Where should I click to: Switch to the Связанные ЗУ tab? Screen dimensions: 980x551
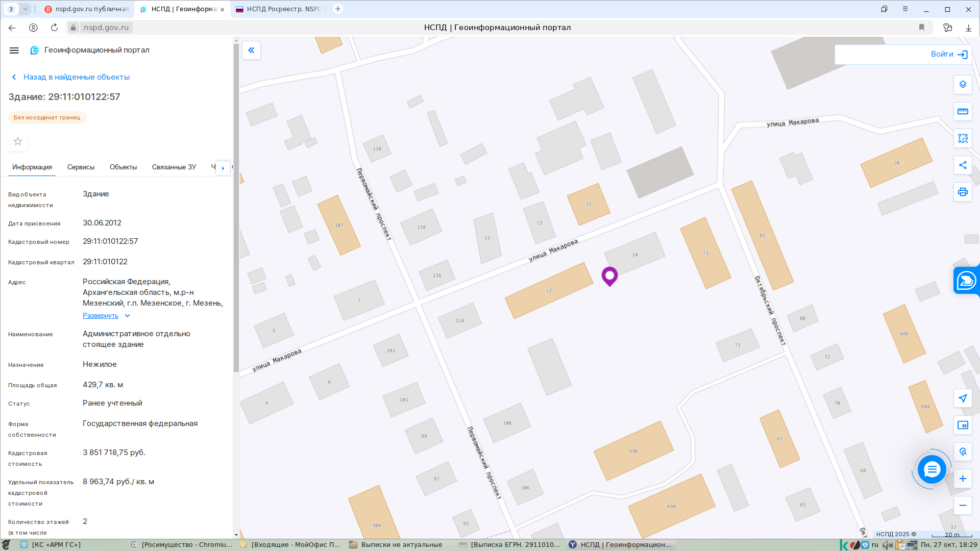tap(174, 167)
